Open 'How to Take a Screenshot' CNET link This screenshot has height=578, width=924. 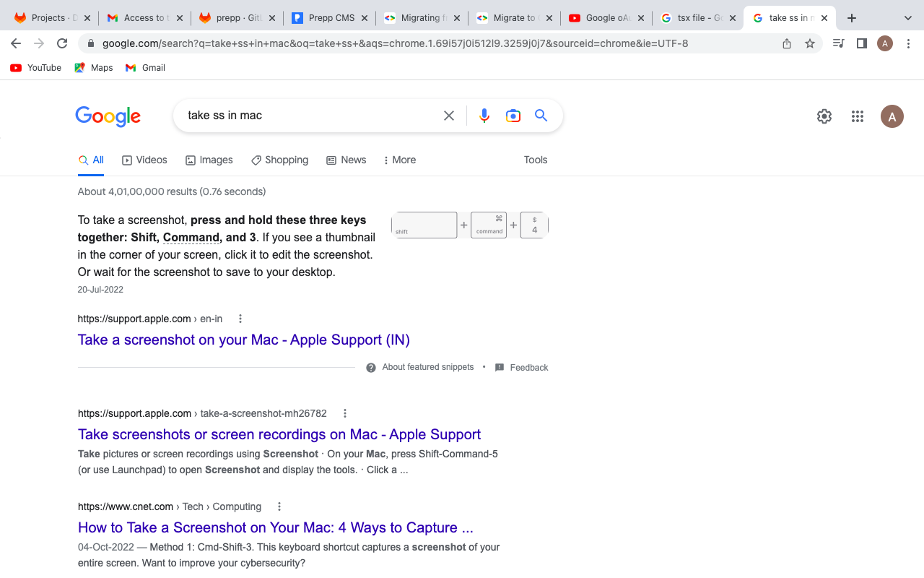[x=276, y=527]
